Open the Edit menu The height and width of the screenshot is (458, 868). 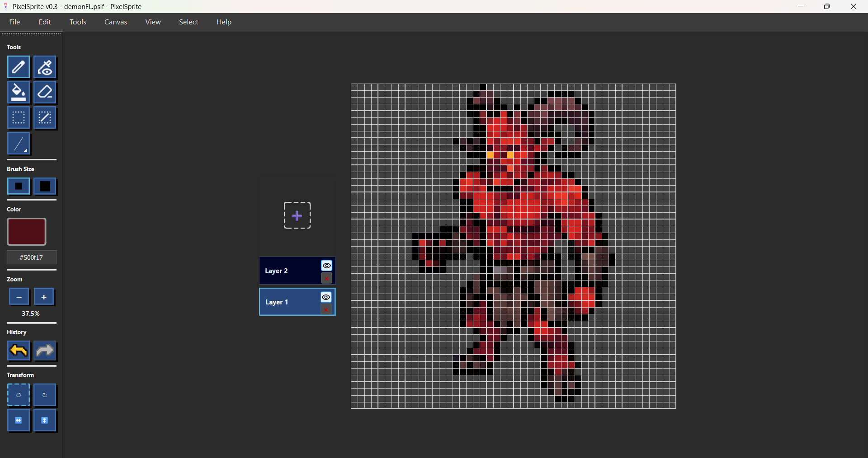(x=45, y=22)
